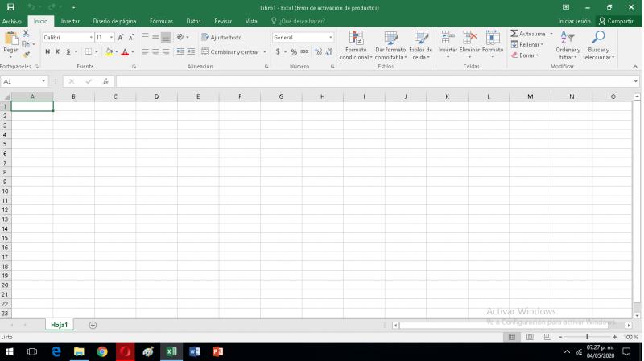The height and width of the screenshot is (361, 644).
Task: Align cell content to the middle
Action: 155,37
